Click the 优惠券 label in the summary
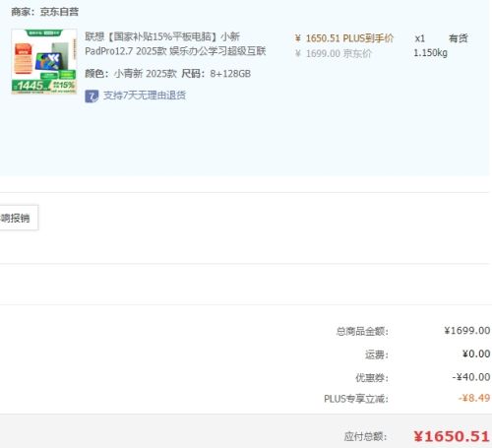Viewport: 492px width, 448px height. [x=372, y=377]
